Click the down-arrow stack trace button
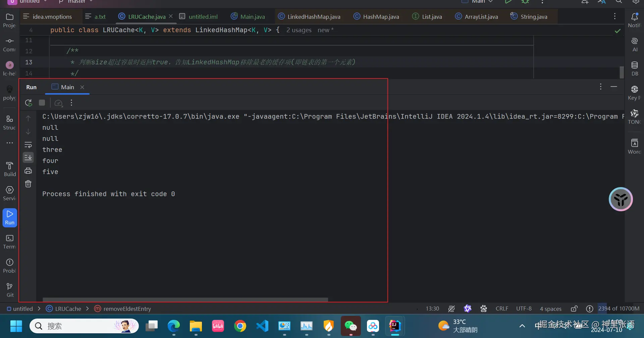Screen dimensions: 644x338 (x=28, y=131)
